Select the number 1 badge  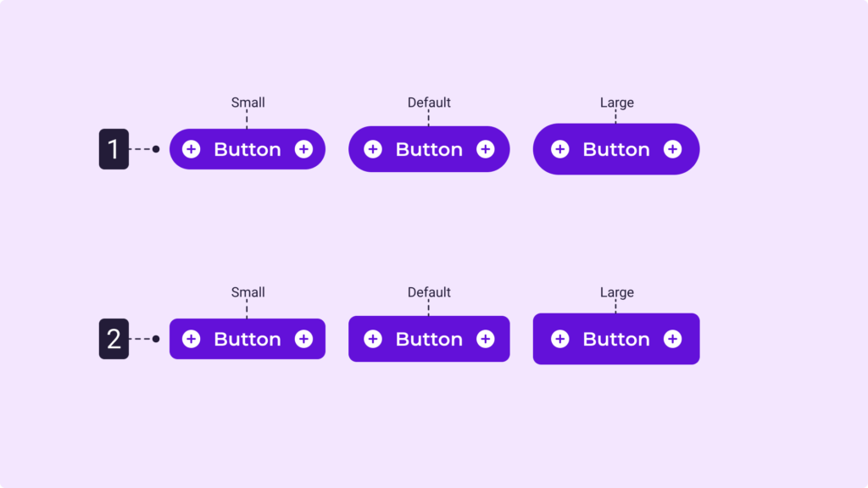(x=114, y=149)
